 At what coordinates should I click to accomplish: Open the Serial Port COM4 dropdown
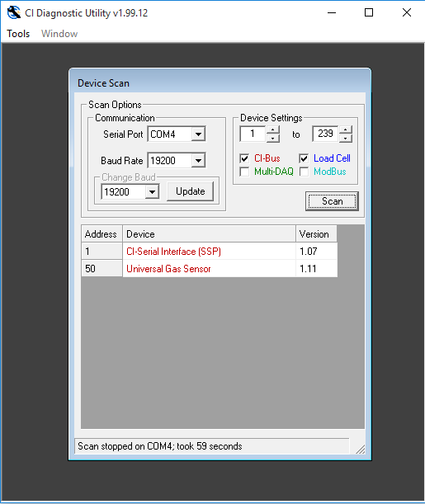[x=198, y=134]
